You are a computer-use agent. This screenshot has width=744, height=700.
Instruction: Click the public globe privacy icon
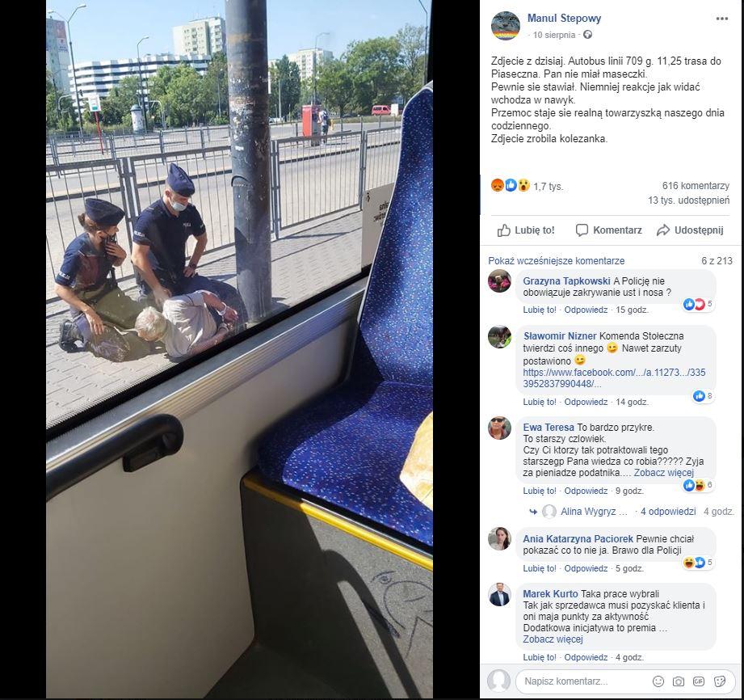coord(587,35)
